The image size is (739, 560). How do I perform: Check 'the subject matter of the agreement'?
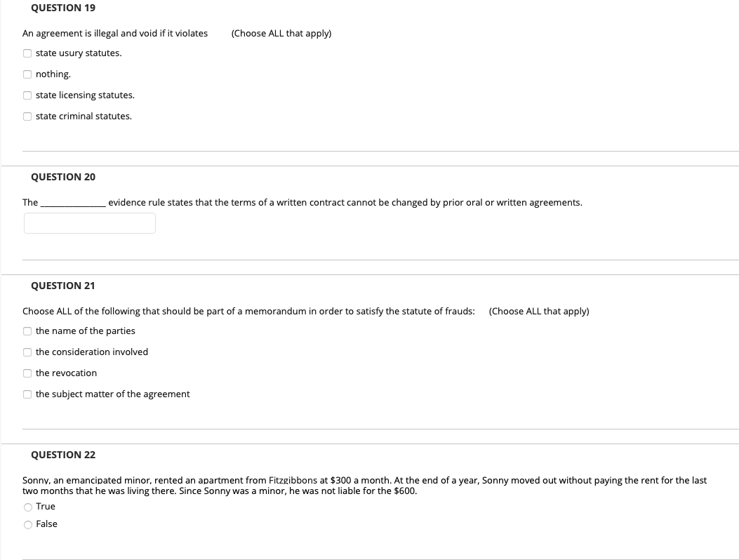[x=27, y=394]
